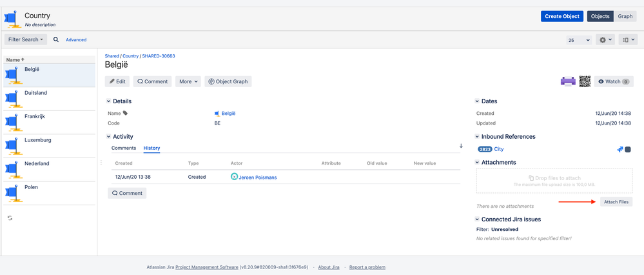Select Frankrijk in the object list

[x=49, y=122]
